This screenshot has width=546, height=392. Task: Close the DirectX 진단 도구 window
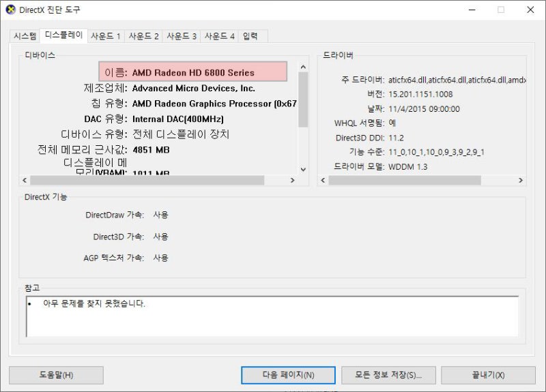pyautogui.click(x=530, y=10)
